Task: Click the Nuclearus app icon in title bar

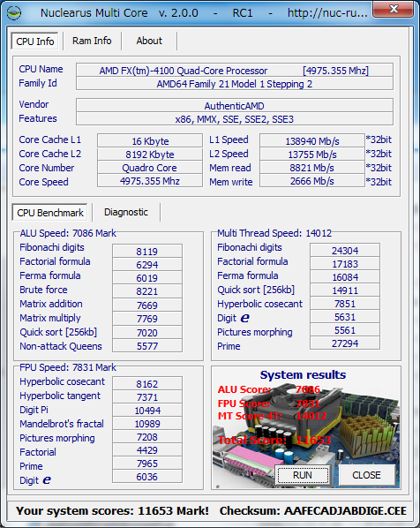Action: click(x=14, y=13)
